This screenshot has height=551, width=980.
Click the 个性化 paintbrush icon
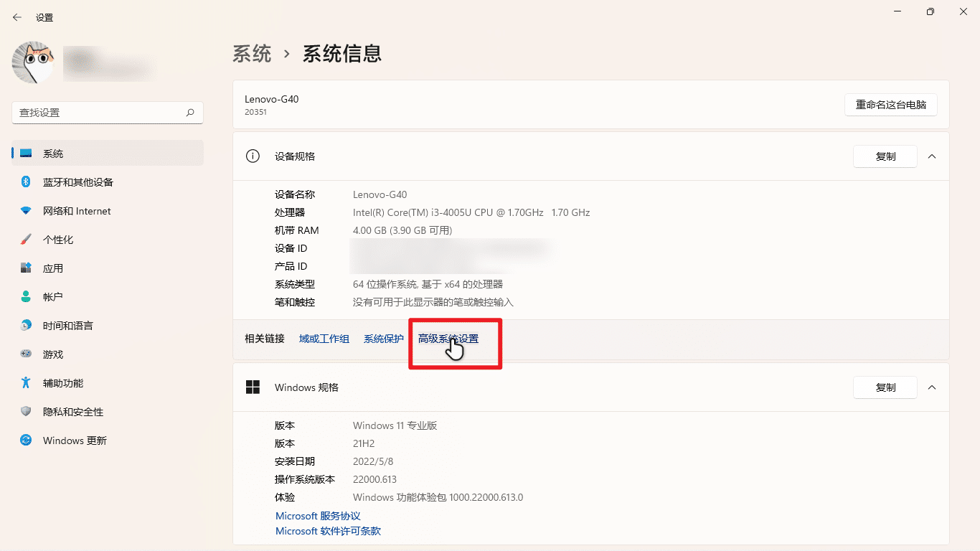coord(26,240)
